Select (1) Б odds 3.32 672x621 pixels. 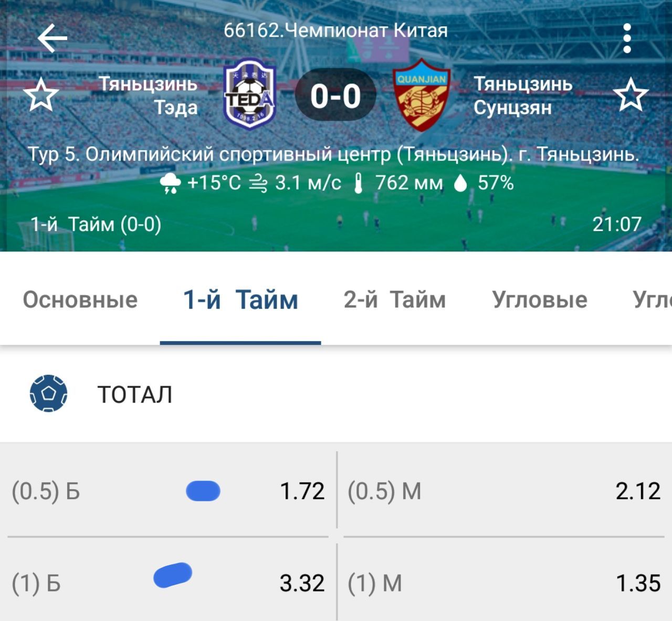(168, 583)
